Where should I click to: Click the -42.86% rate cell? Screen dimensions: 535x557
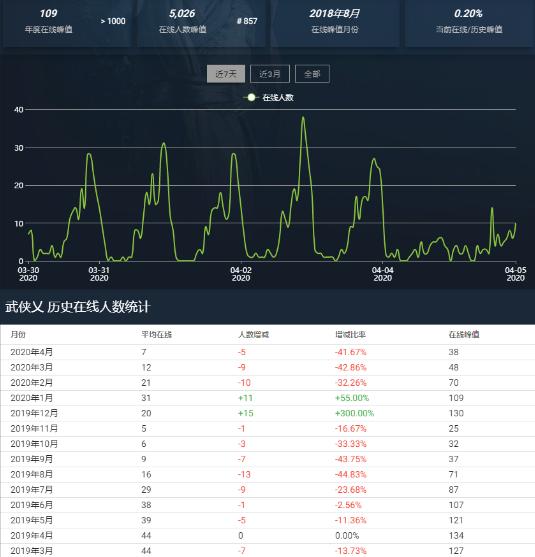coord(350,367)
